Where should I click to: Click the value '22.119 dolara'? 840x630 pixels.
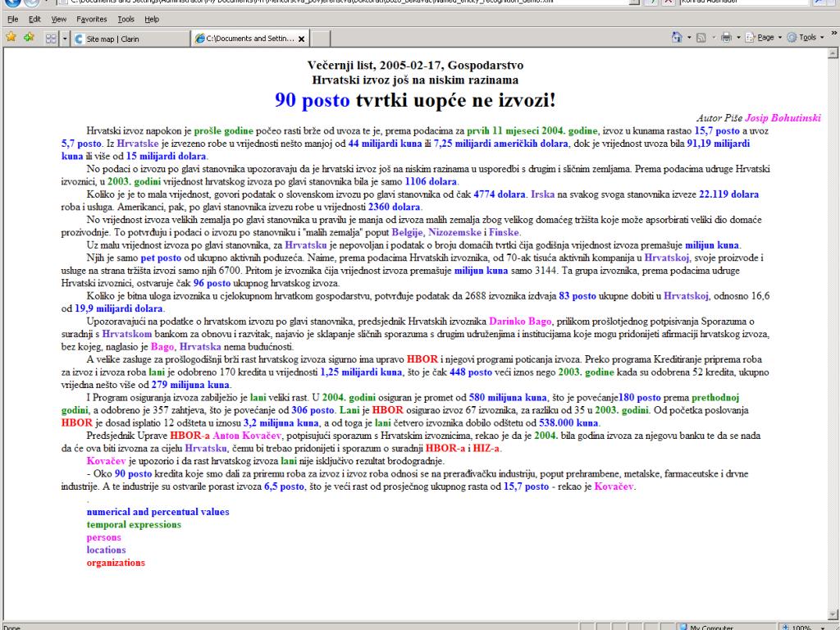coord(728,194)
